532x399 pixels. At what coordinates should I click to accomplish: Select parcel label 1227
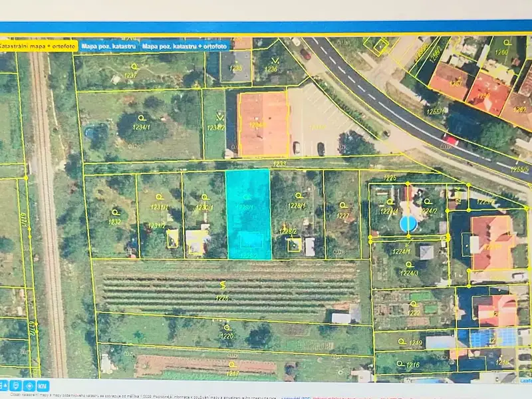point(342,215)
